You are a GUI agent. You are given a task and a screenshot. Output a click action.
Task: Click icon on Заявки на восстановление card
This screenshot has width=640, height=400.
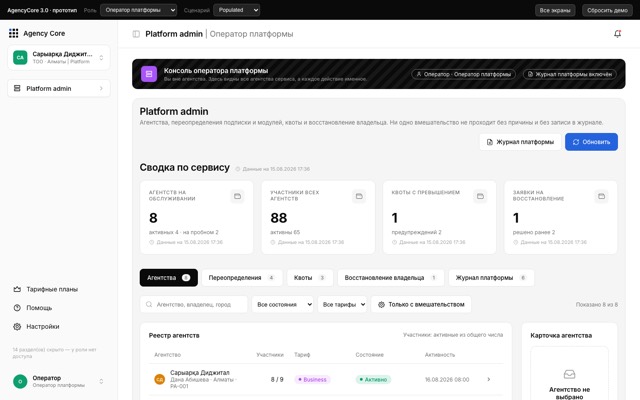click(601, 196)
